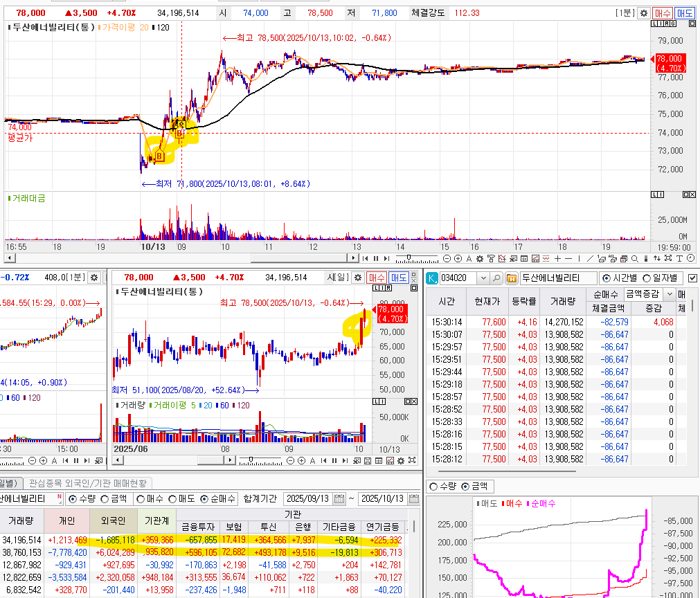Select 시간별 radio button
Image resolution: width=700 pixels, height=598 pixels.
(607, 278)
